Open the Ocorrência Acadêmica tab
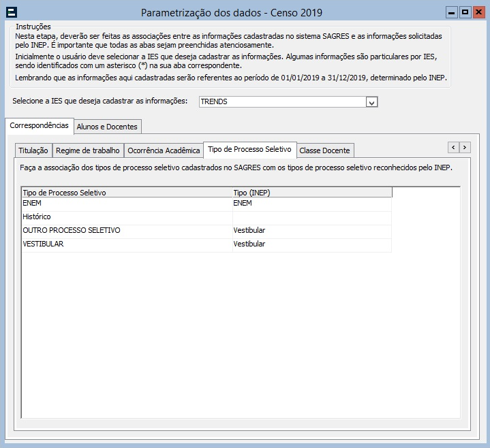Screen dimensions: 490x448 point(164,150)
